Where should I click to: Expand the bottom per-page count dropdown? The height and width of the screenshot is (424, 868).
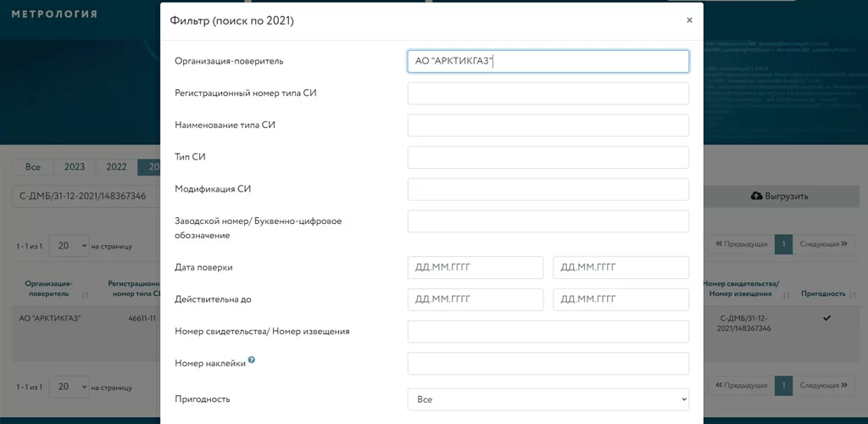point(69,386)
